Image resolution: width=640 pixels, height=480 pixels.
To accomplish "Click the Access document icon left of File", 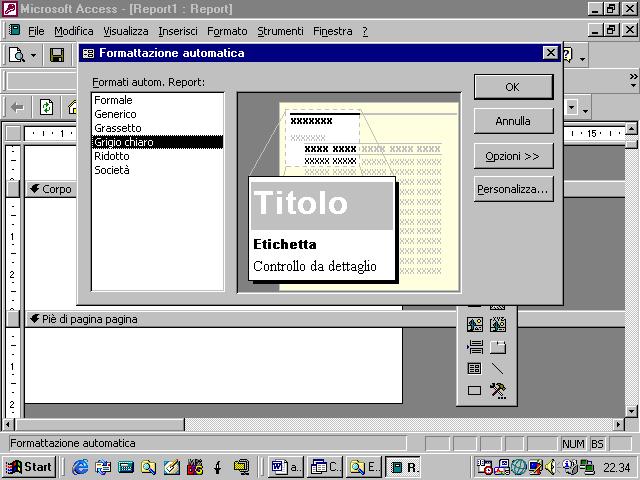I will 15,30.
